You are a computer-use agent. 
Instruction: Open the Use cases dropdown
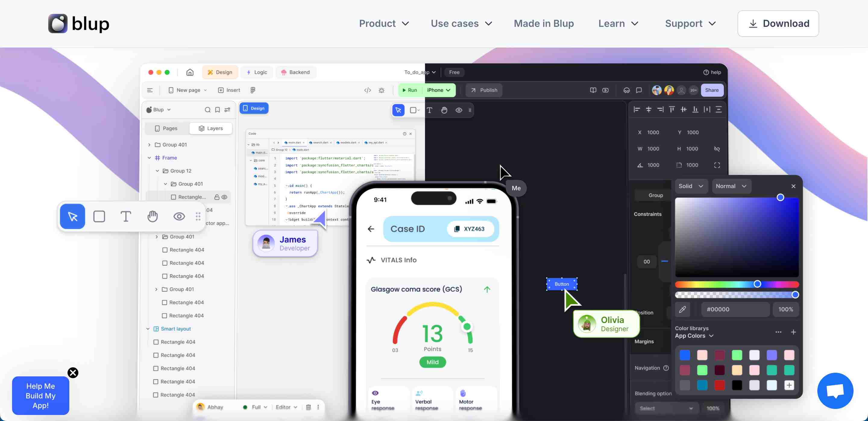[461, 23]
